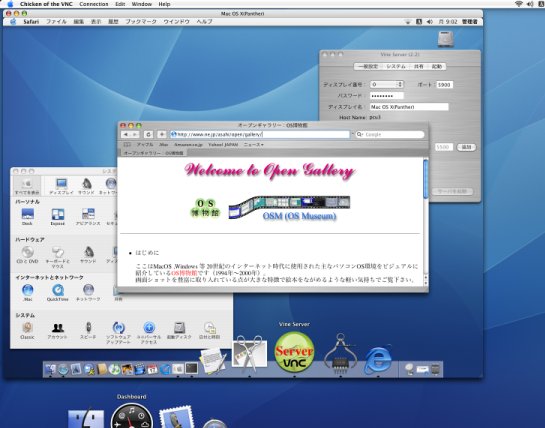Select the 一般設定 tab in Vine Server
This screenshot has width=545, height=428.
tap(368, 66)
